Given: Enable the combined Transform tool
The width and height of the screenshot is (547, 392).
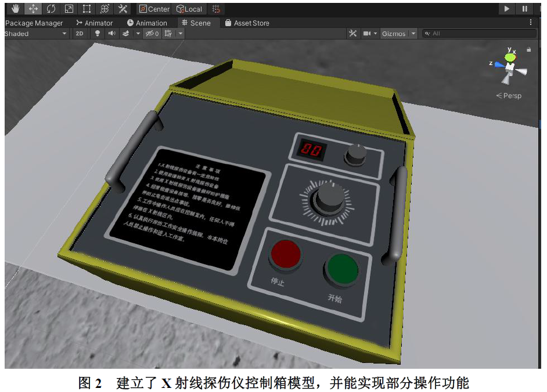Looking at the screenshot, I should (105, 9).
